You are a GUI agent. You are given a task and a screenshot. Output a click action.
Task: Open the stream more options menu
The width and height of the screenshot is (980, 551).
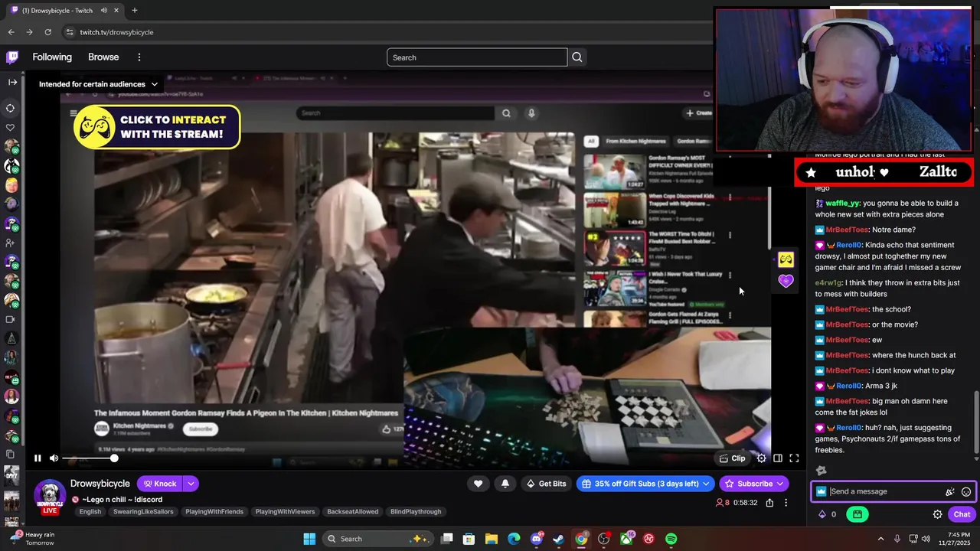pyautogui.click(x=786, y=503)
